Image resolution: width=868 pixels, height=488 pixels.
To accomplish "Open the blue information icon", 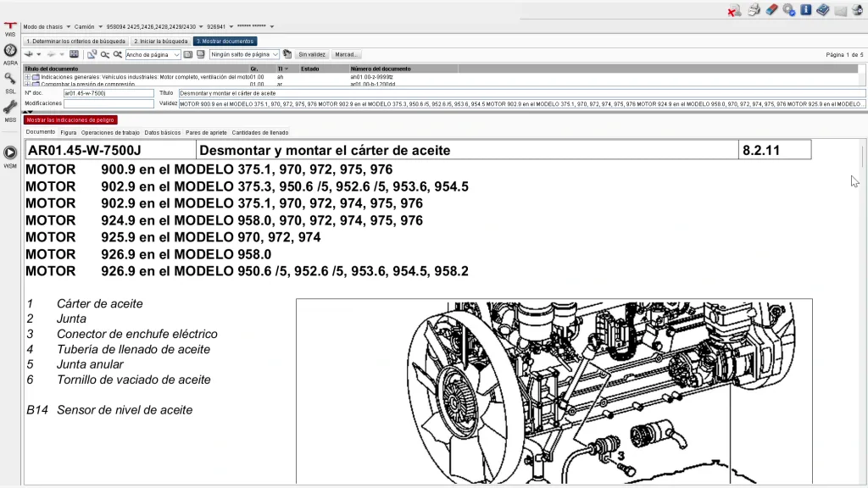I will tap(806, 9).
